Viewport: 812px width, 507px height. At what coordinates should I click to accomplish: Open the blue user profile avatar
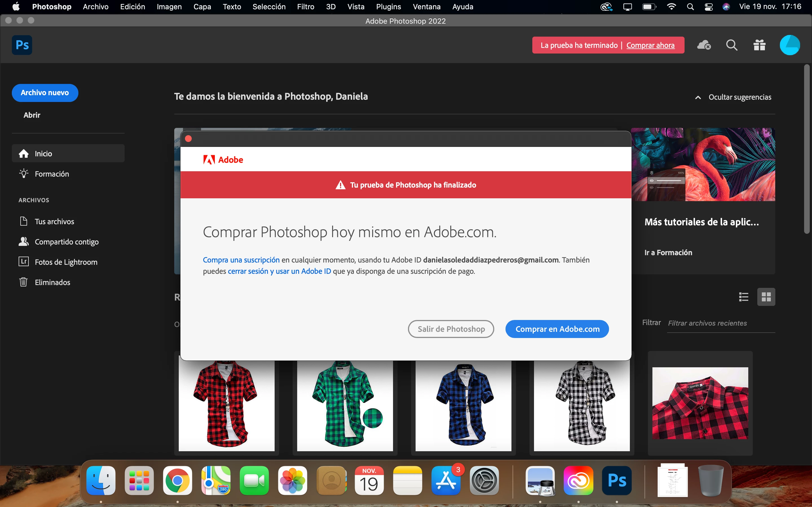coord(789,45)
